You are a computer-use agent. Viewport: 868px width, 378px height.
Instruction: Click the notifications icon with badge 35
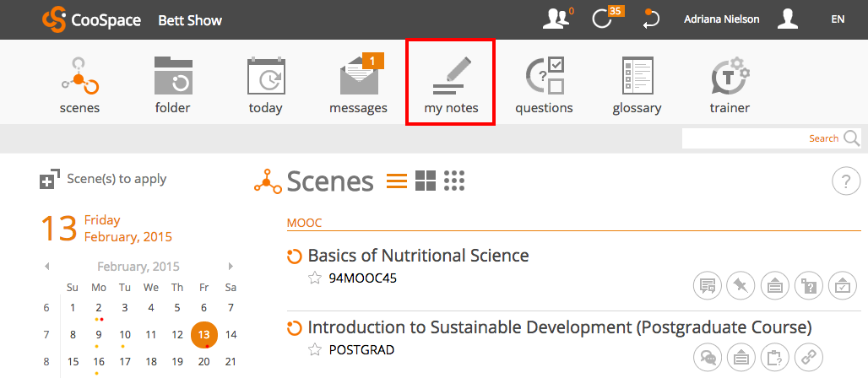(x=608, y=19)
